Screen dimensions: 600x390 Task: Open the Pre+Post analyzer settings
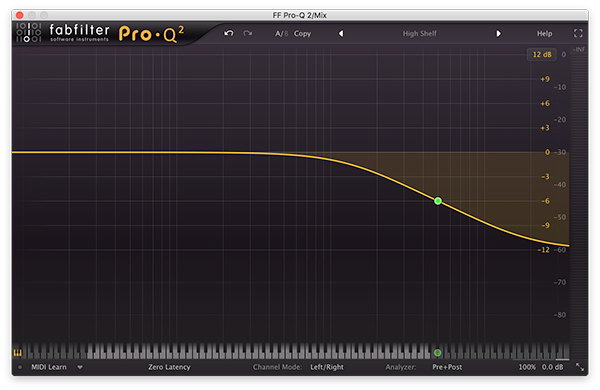click(447, 367)
